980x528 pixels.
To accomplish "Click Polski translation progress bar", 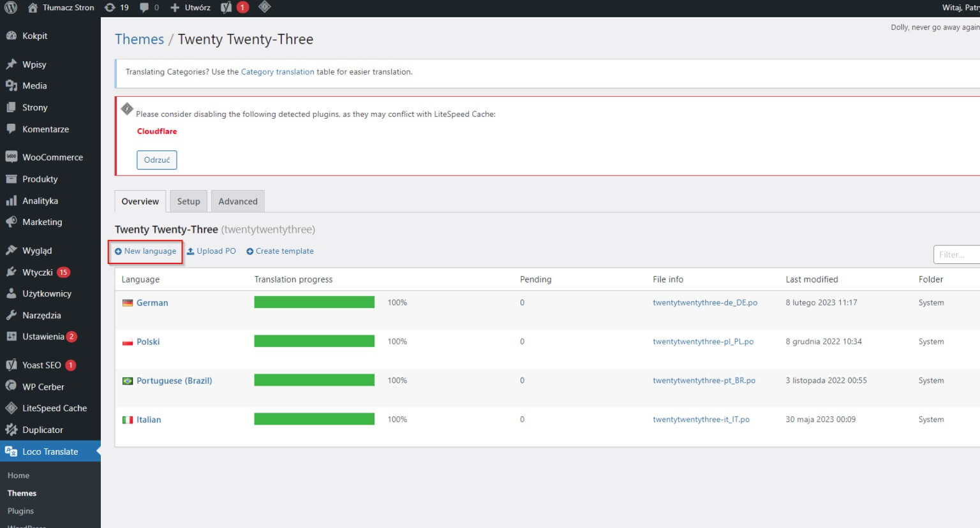I will 314,341.
